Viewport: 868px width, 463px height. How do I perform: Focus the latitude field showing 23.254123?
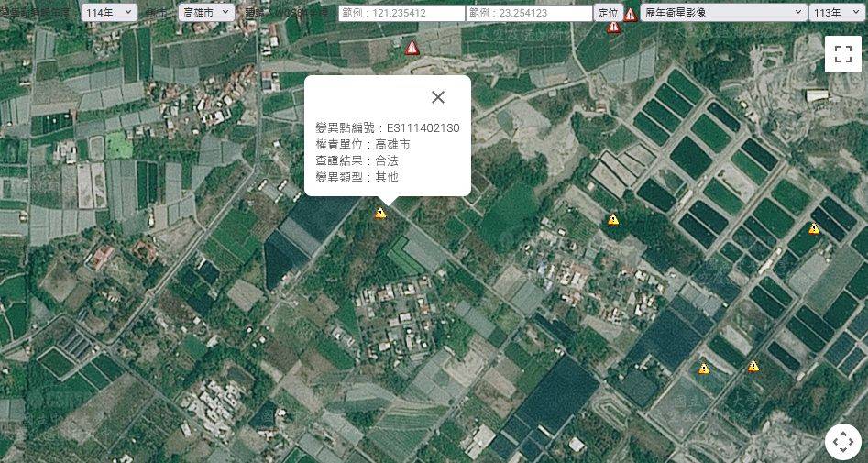click(529, 13)
